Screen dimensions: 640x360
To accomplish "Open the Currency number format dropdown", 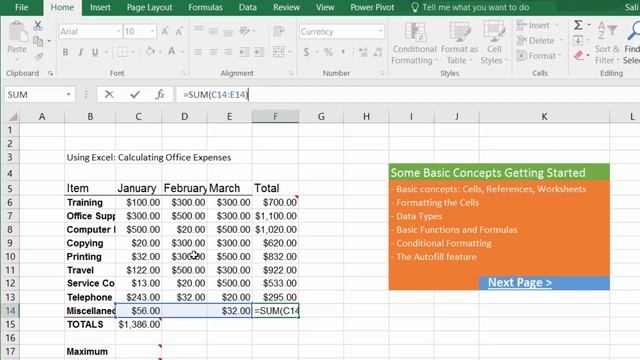I will click(380, 31).
